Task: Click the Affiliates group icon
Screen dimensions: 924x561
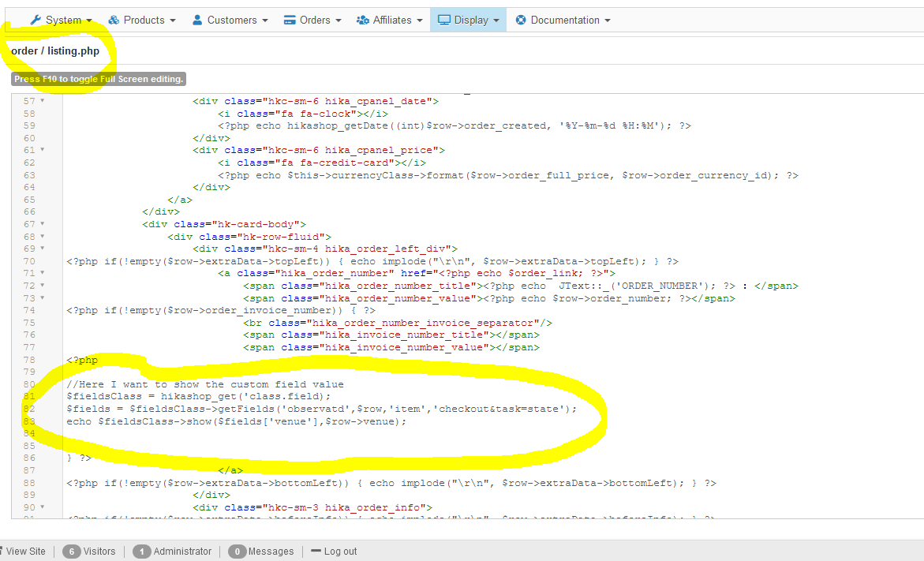Action: click(x=362, y=20)
